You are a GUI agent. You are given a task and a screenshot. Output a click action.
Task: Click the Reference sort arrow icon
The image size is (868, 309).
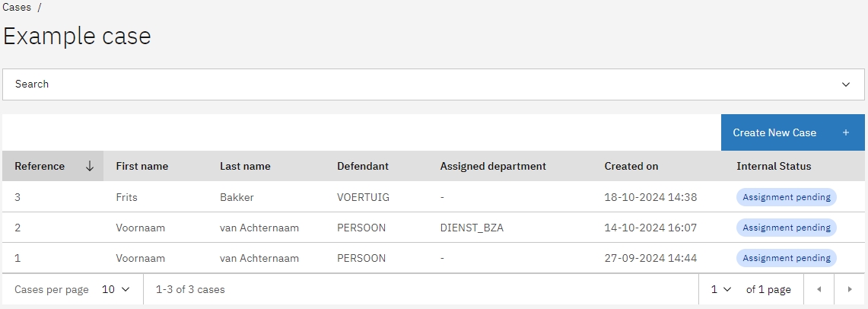(90, 166)
